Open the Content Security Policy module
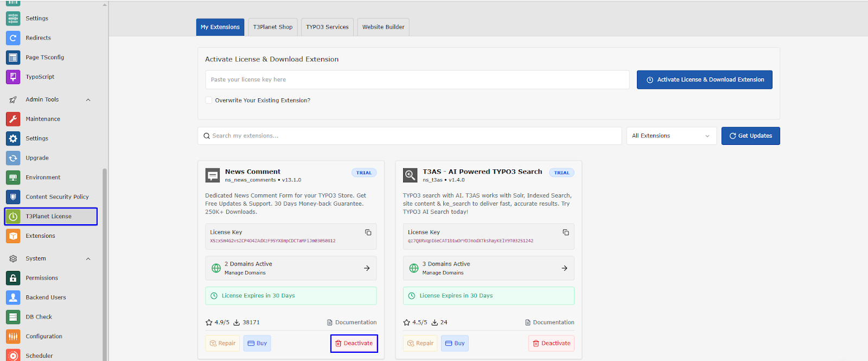The image size is (868, 361). [57, 197]
